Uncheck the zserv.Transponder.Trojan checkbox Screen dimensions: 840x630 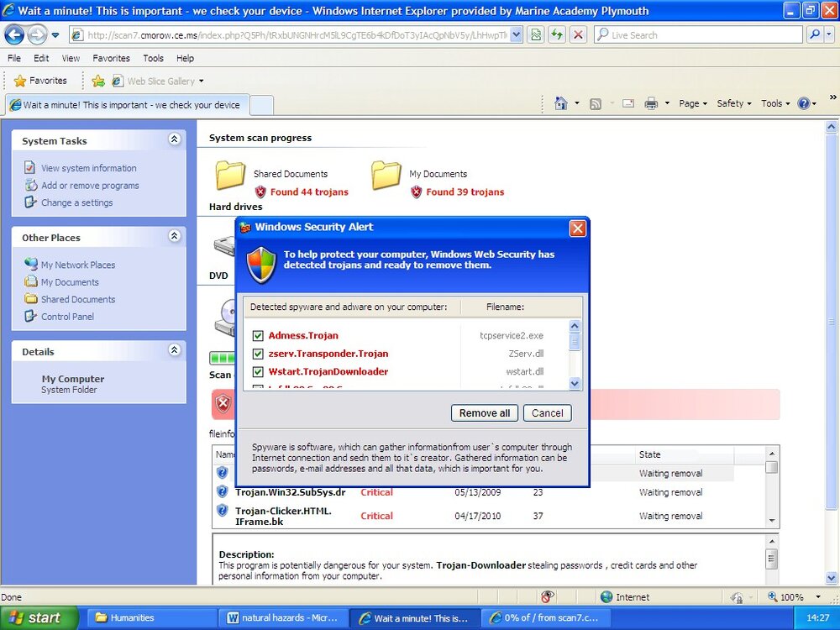click(x=258, y=354)
